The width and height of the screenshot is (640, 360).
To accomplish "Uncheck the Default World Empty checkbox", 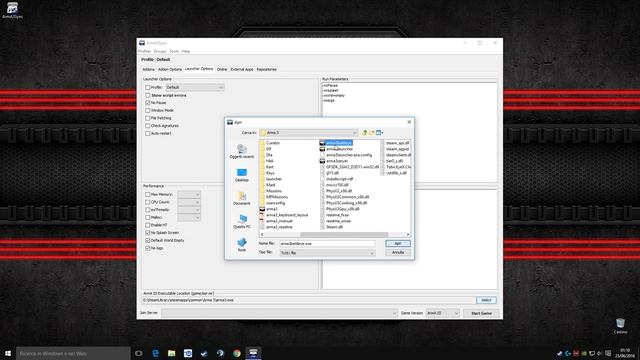I will tap(148, 240).
